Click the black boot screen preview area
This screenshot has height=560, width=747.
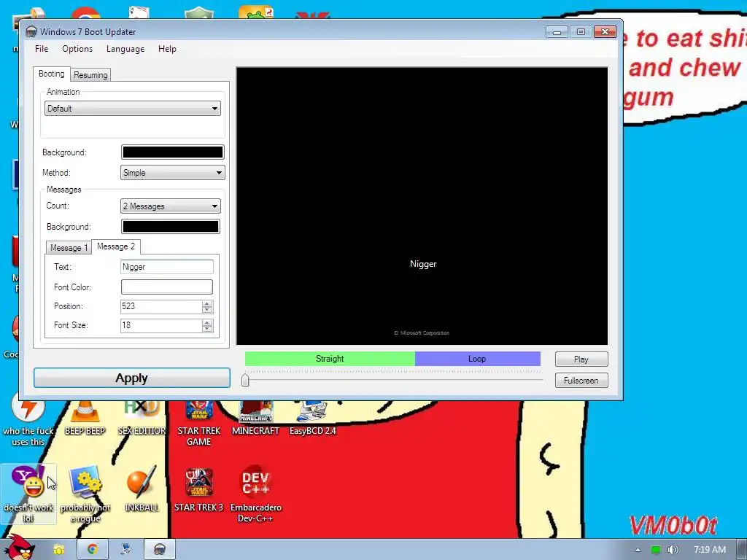pos(422,206)
